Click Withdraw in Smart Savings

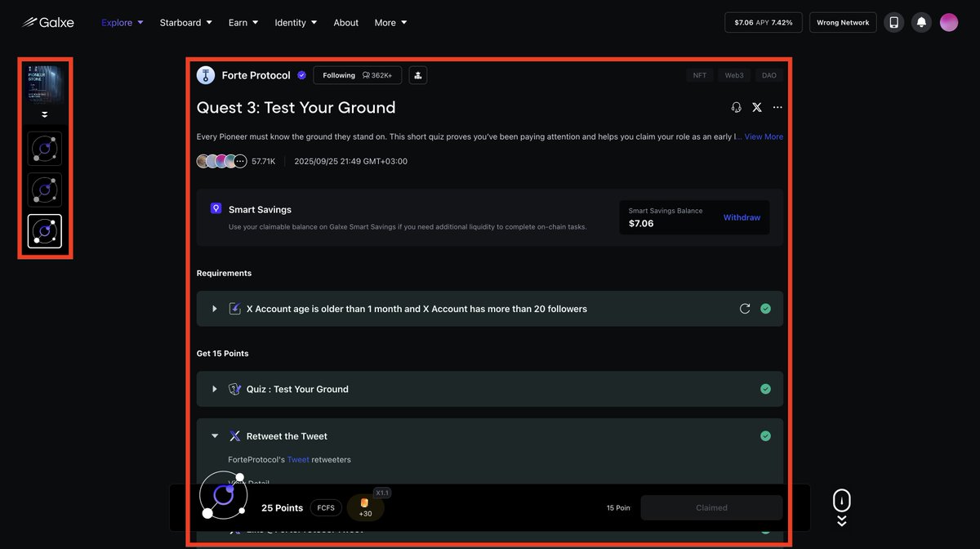pyautogui.click(x=742, y=217)
